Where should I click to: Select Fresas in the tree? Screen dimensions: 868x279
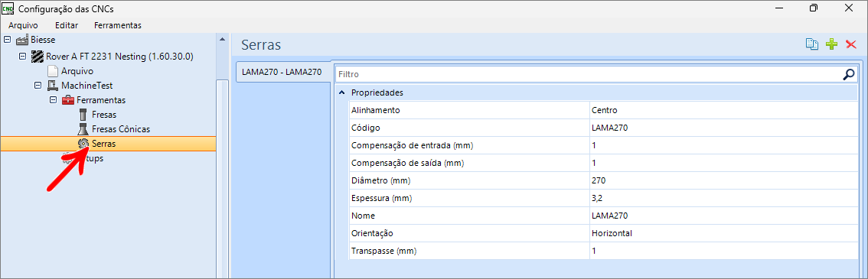[104, 115]
